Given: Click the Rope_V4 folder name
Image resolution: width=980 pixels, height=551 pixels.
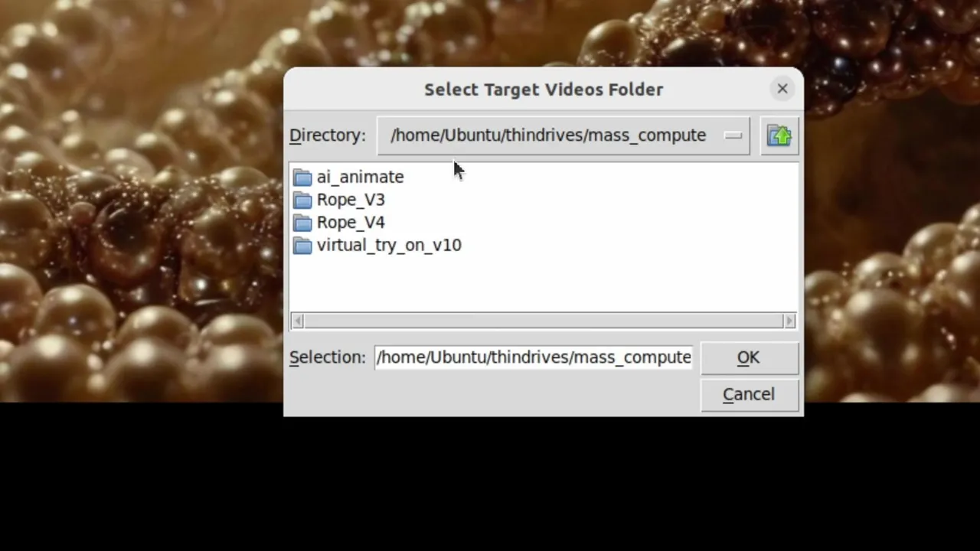Looking at the screenshot, I should pos(351,223).
